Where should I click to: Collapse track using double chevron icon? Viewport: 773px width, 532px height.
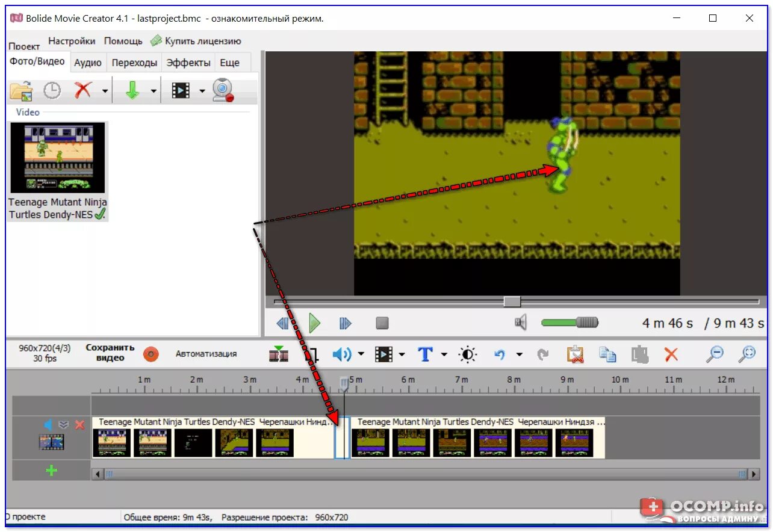point(63,425)
